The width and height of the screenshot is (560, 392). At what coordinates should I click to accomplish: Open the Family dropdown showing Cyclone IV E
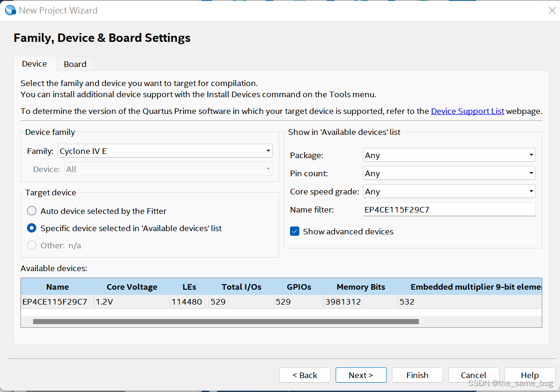tap(165, 151)
